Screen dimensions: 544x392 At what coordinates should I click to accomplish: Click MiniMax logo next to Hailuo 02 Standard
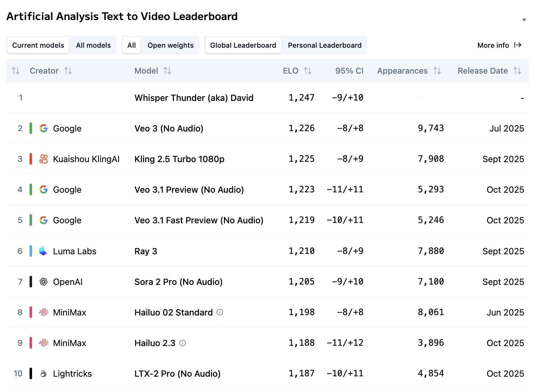point(43,312)
